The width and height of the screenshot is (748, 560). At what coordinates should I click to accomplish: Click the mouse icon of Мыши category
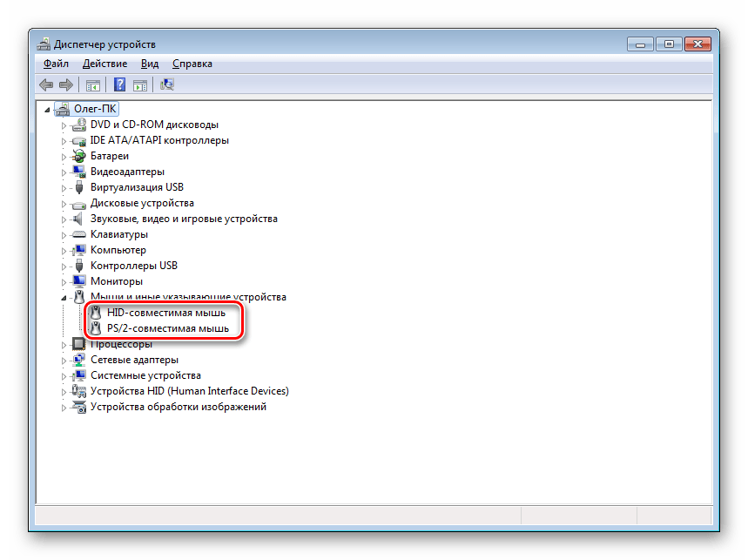(79, 297)
